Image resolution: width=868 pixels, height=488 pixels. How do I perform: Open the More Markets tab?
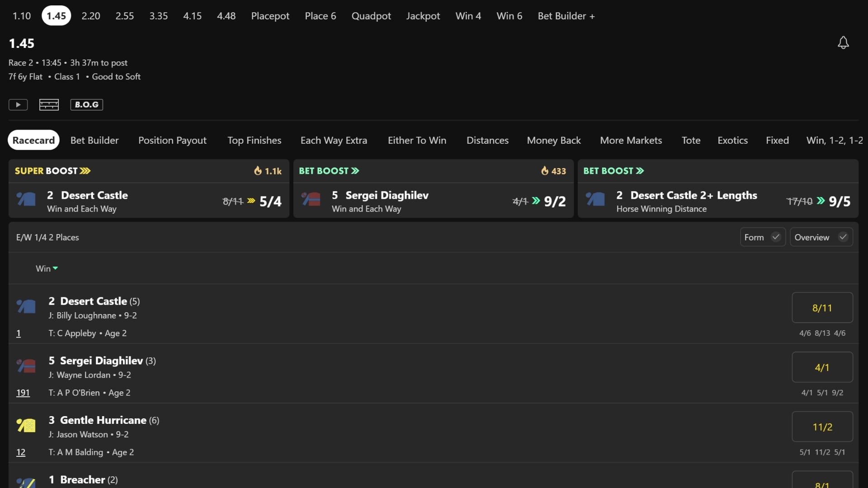coord(631,141)
